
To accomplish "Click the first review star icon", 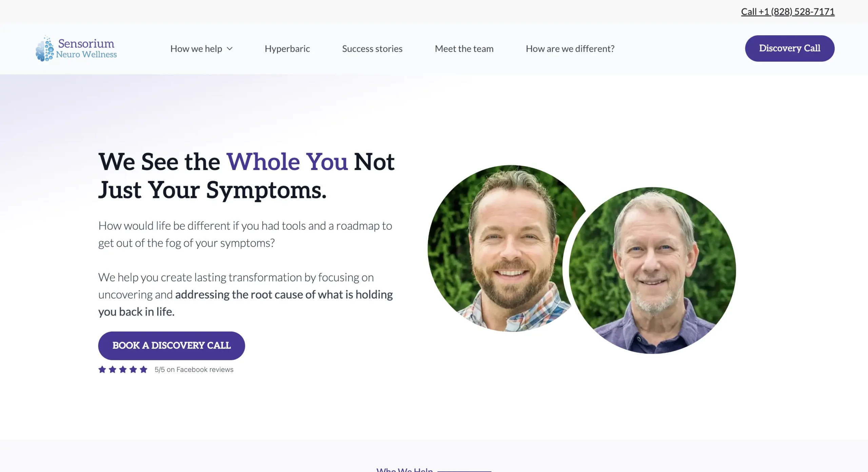I will tap(102, 369).
